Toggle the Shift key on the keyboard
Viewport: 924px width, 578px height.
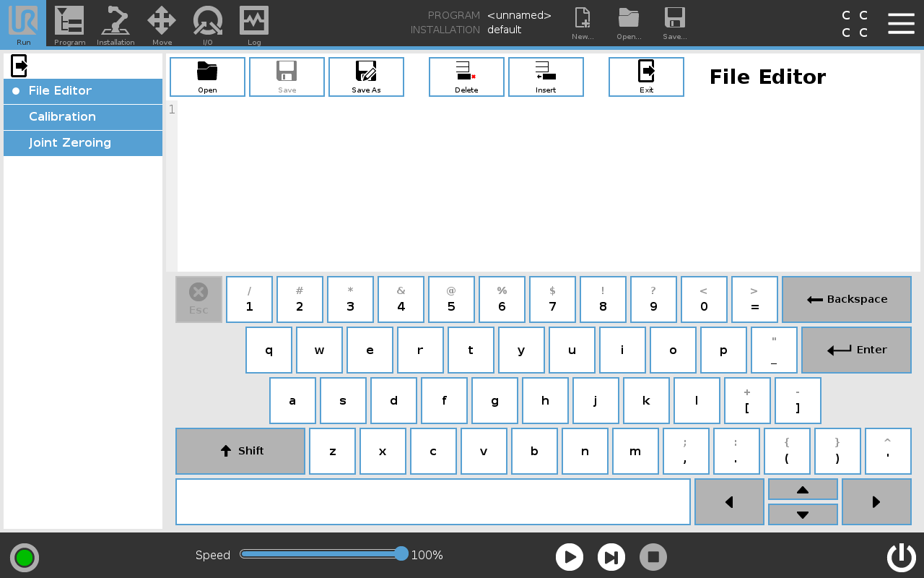[240, 451]
